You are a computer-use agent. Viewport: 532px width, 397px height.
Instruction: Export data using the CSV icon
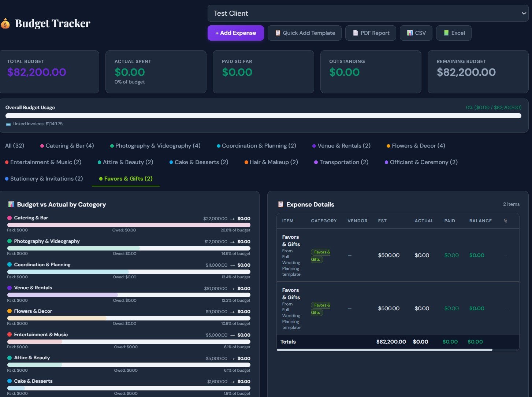pyautogui.click(x=409, y=33)
